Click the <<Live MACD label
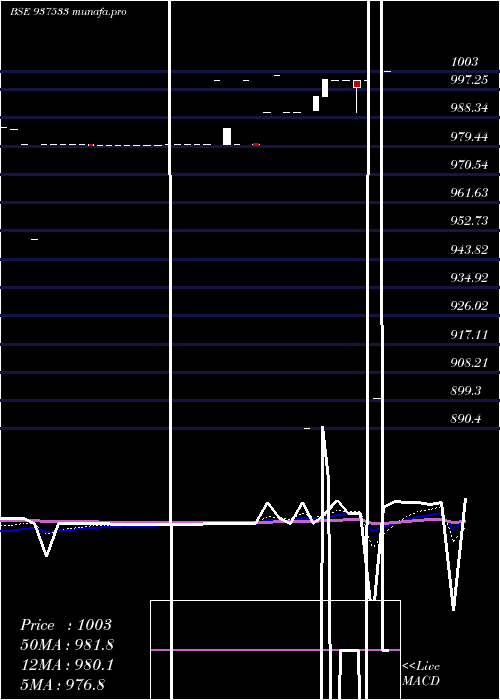500x700 pixels. tap(421, 673)
